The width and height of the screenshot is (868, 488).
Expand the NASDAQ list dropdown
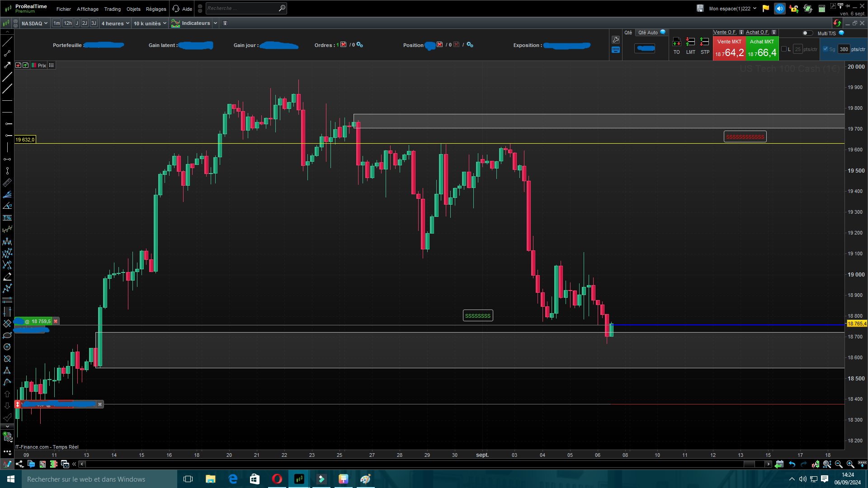34,23
